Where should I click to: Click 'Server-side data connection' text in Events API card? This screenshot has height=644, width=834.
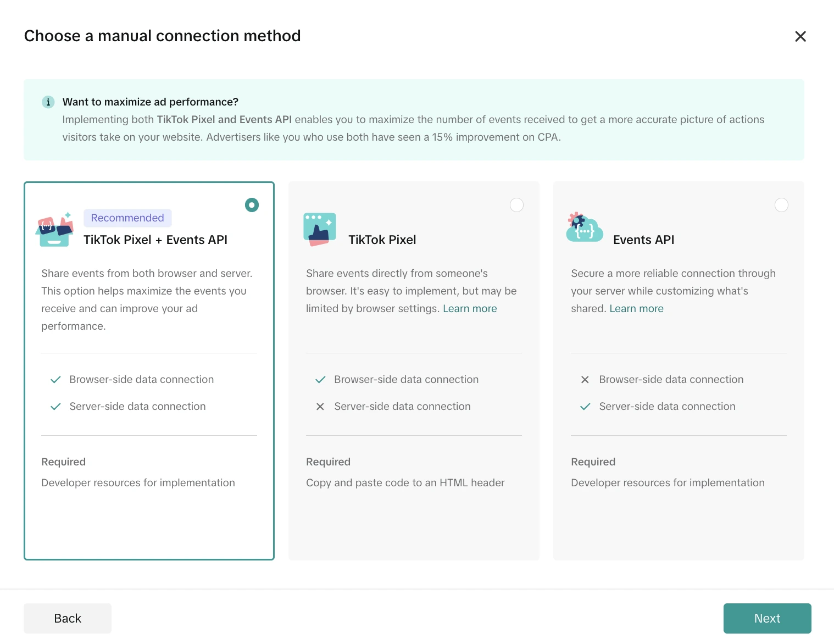pyautogui.click(x=667, y=407)
